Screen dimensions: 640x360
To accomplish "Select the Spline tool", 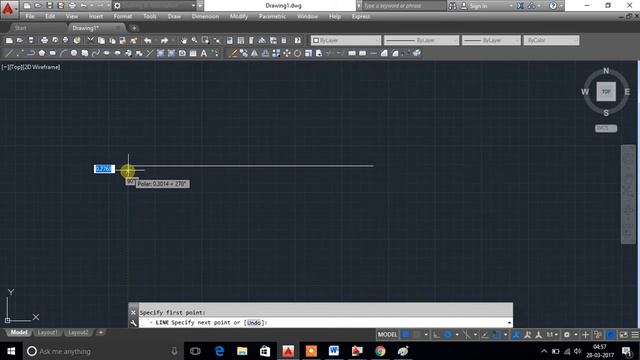I will 96,53.
